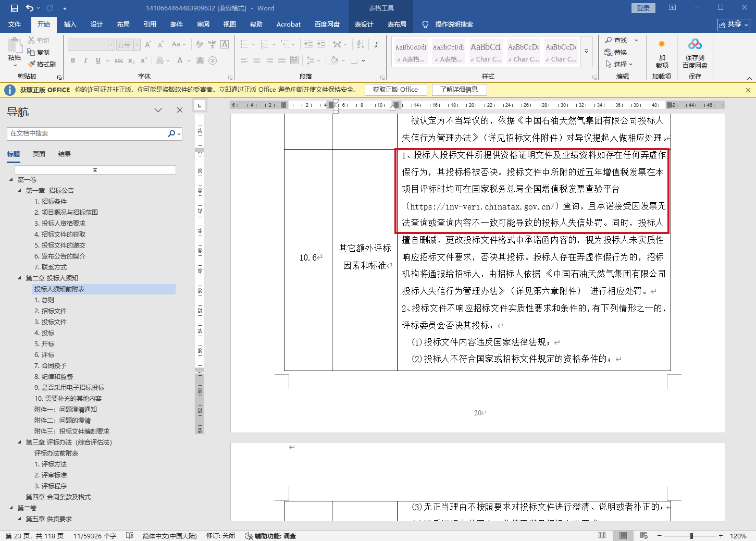Click the zoom in plus button
This screenshot has width=756, height=541.
(x=721, y=536)
